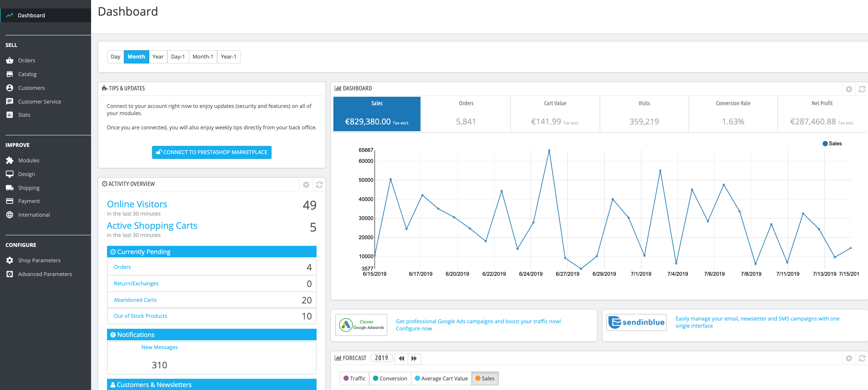Open Out of Stock Products link
Screen dimensions: 868x390
pos(140,316)
